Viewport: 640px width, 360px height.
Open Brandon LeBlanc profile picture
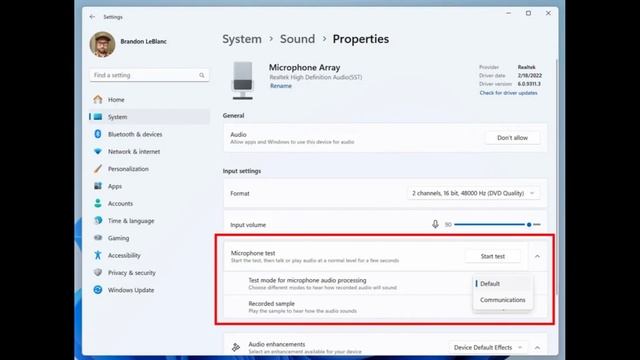click(102, 44)
